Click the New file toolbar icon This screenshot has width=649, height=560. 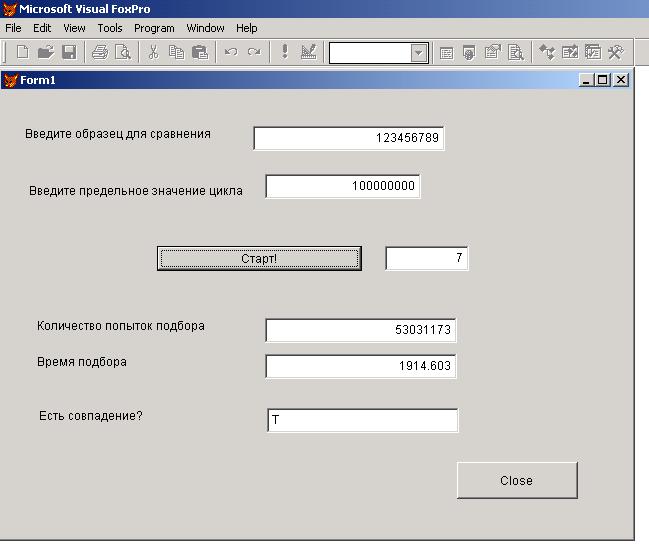(22, 52)
